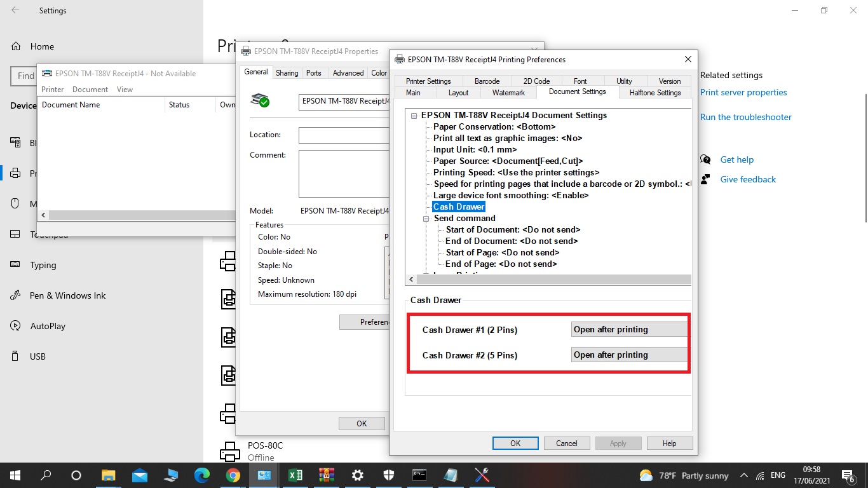Open Halftone Settings tab
Viewport: 868px width, 488px height.
click(655, 93)
